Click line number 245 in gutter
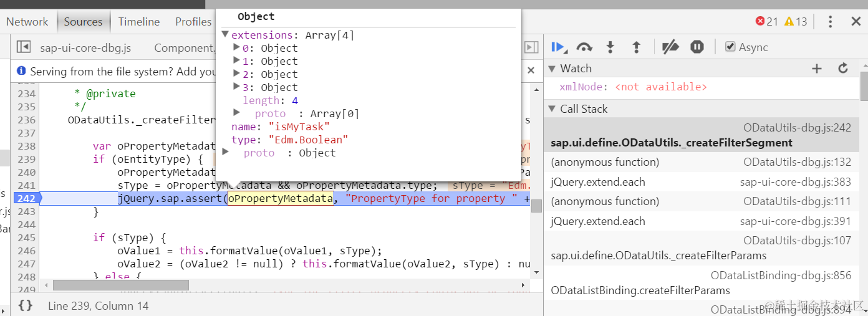The height and width of the screenshot is (316, 868). [x=26, y=237]
